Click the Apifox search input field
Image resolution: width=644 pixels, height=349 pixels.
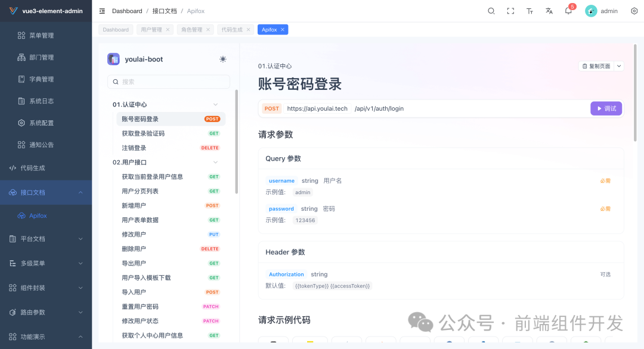168,81
